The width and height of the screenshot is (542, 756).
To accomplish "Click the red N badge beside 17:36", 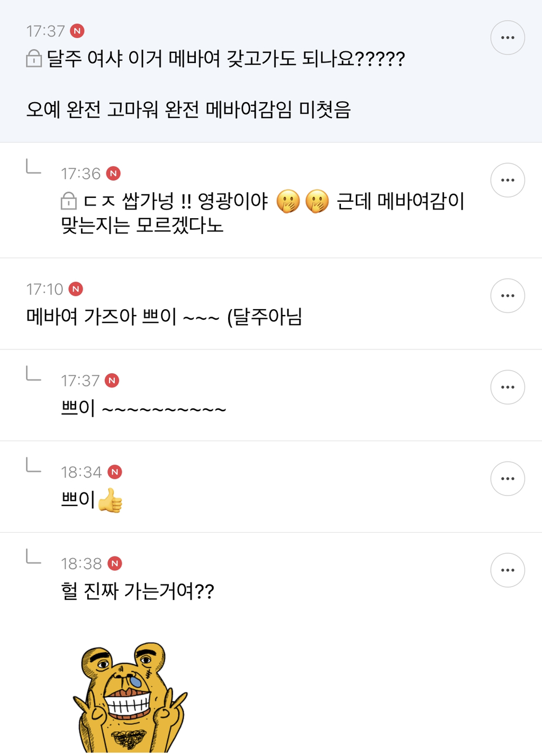I will tap(113, 173).
